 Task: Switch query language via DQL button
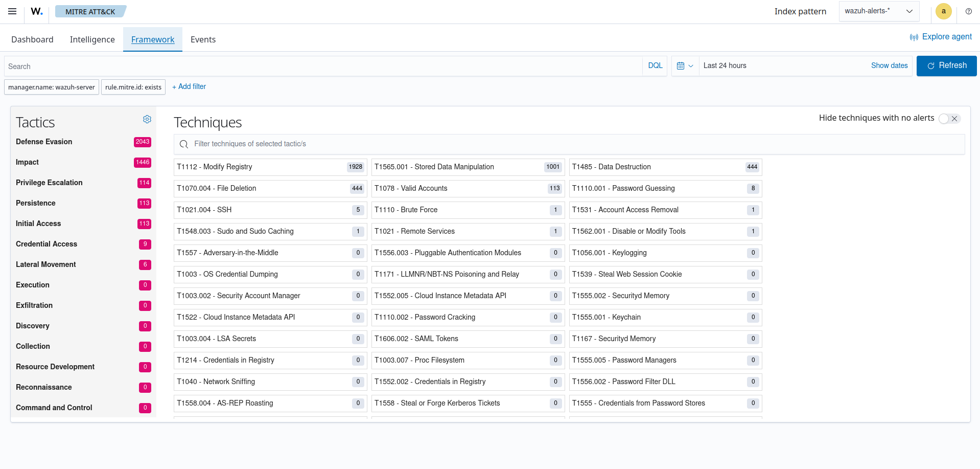[x=655, y=66]
